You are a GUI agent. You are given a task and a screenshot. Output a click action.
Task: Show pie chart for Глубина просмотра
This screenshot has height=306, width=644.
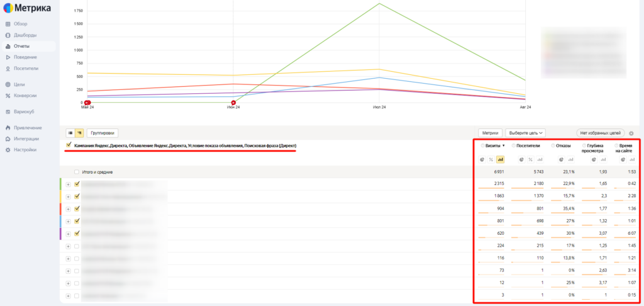[594, 159]
